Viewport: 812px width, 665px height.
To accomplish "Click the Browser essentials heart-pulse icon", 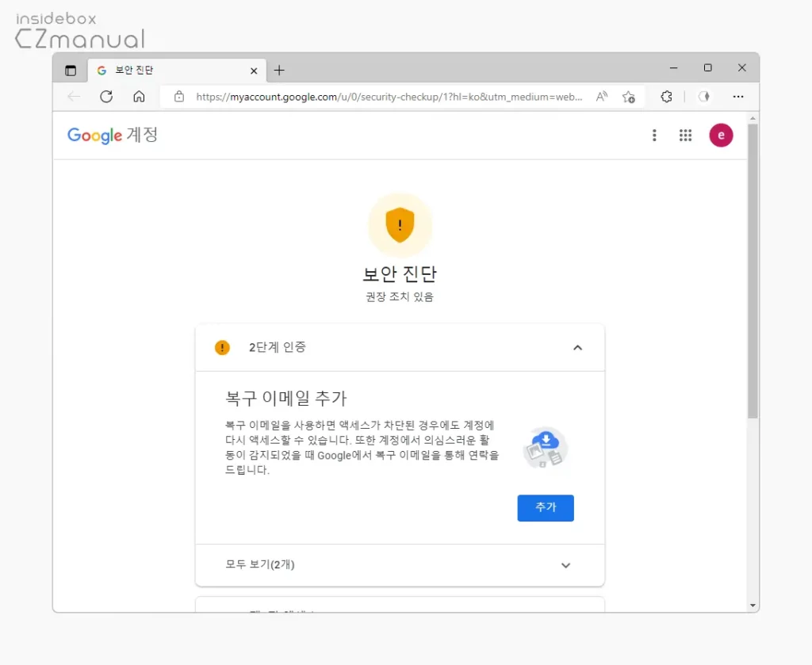I will pos(703,96).
